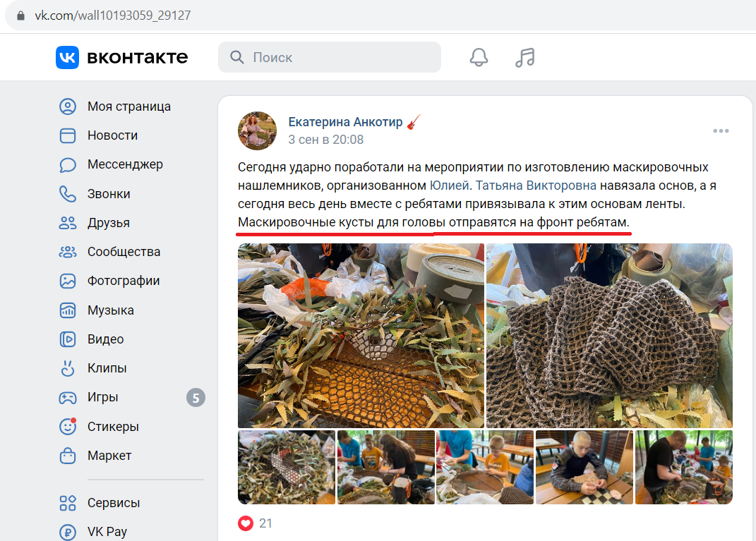Open the large camouflage ribbons photo
The image size is (756, 541).
[361, 336]
